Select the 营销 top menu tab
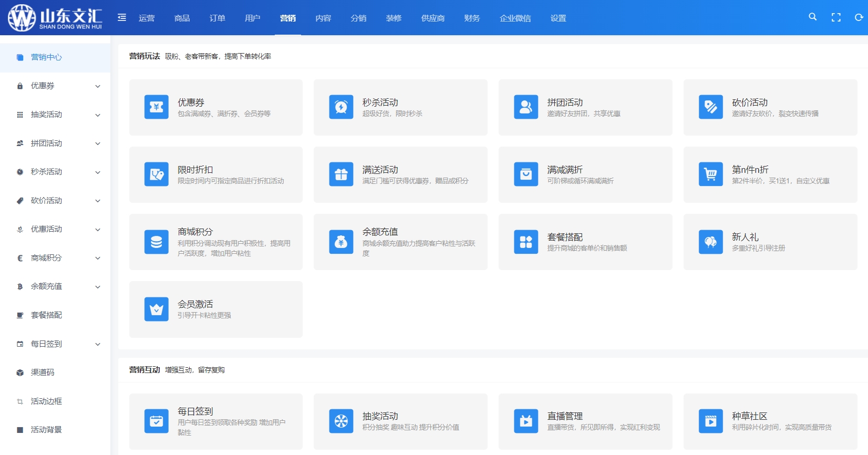This screenshot has width=868, height=455. pyautogui.click(x=288, y=18)
